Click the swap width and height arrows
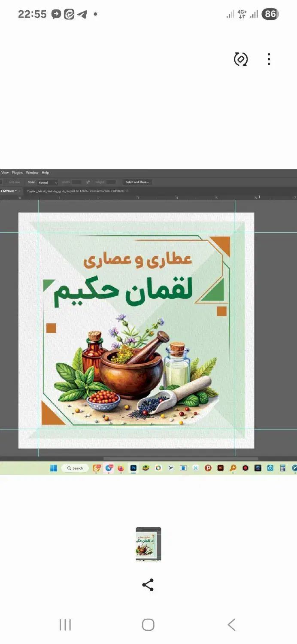 coord(88,182)
